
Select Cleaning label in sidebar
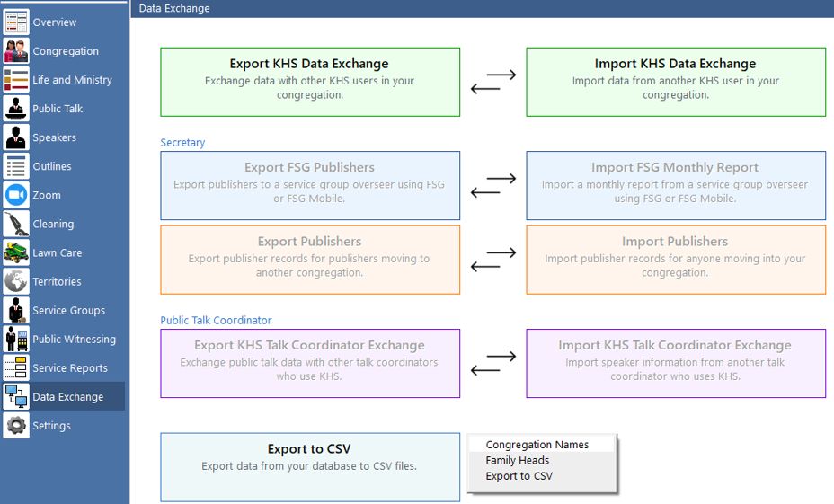[x=53, y=224]
